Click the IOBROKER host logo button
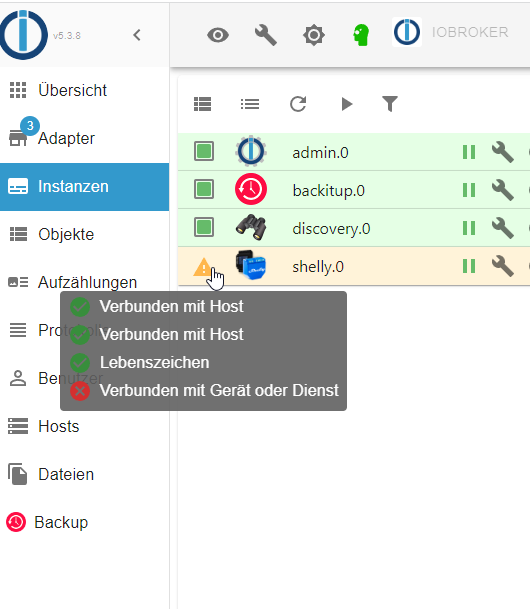 pos(407,32)
